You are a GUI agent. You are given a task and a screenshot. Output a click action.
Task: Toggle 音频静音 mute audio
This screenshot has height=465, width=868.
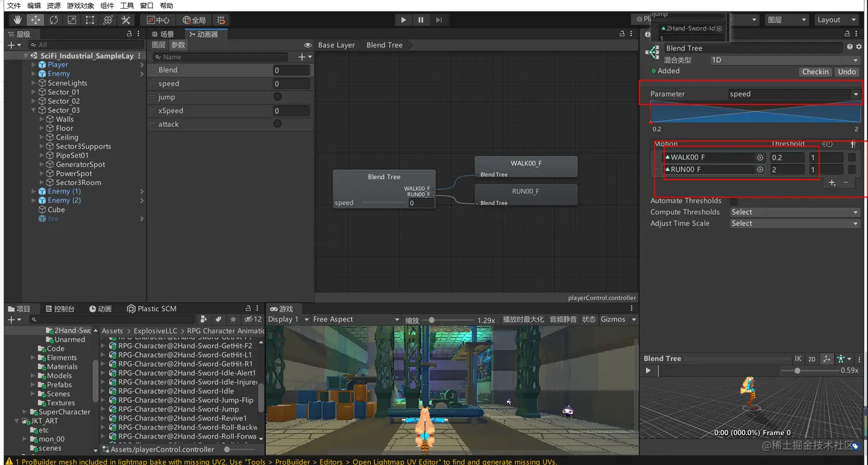(x=563, y=320)
